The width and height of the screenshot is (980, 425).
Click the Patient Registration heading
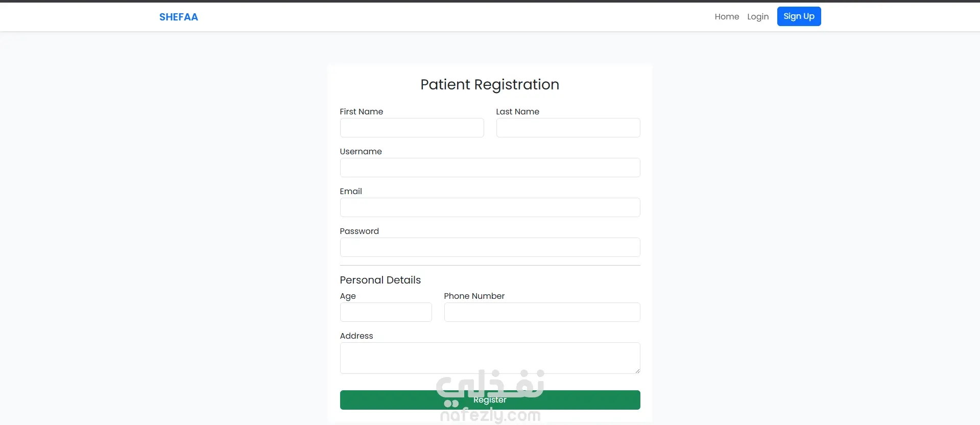pyautogui.click(x=490, y=84)
